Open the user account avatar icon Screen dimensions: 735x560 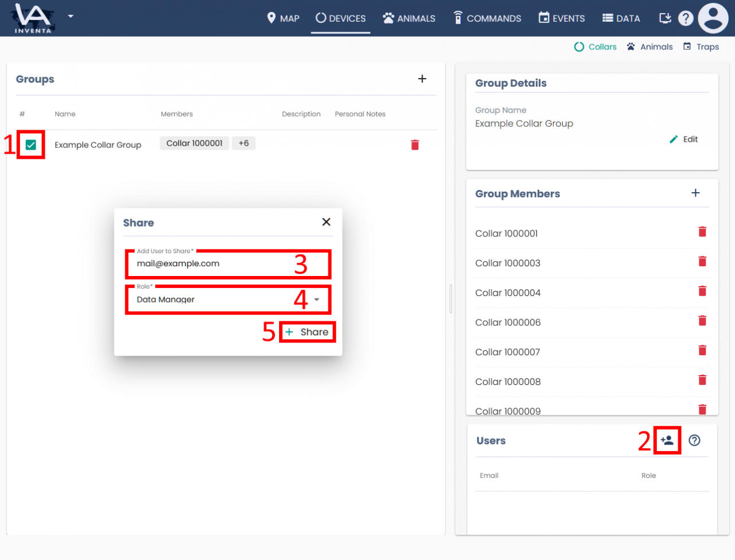click(713, 18)
